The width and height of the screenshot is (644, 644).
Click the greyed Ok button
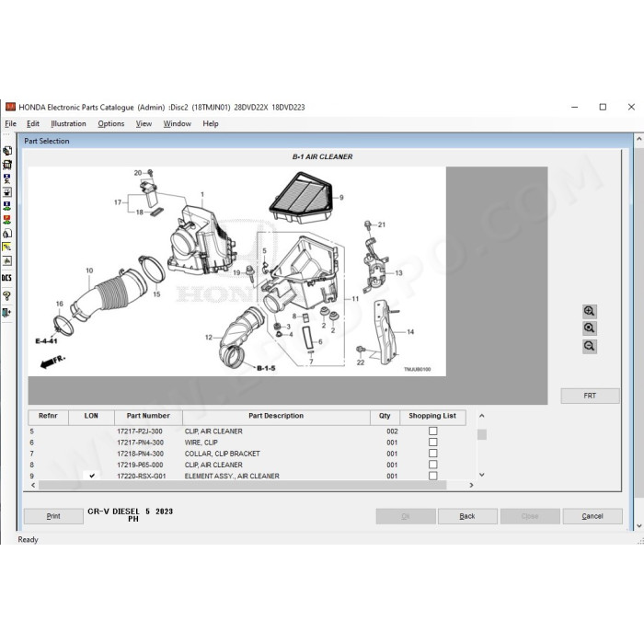click(x=406, y=516)
